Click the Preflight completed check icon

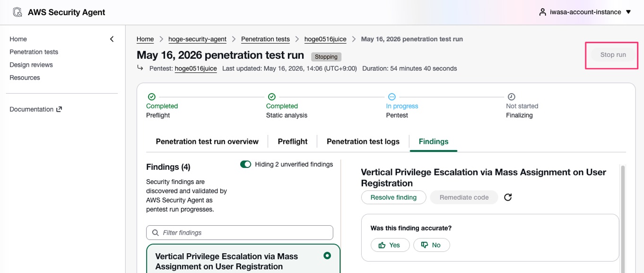point(151,97)
